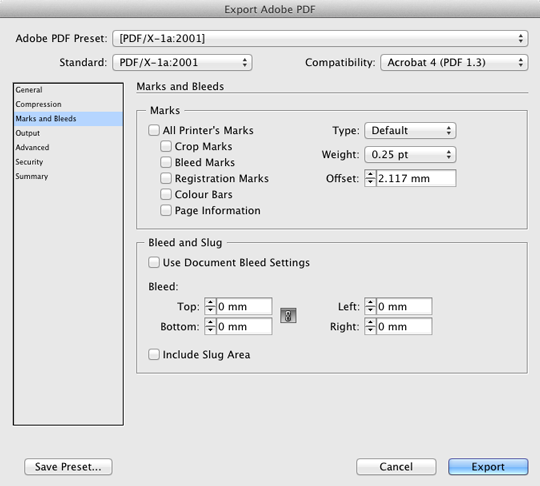Click the Bottom bleed stepper arrows
The width and height of the screenshot is (540, 486).
tap(210, 326)
